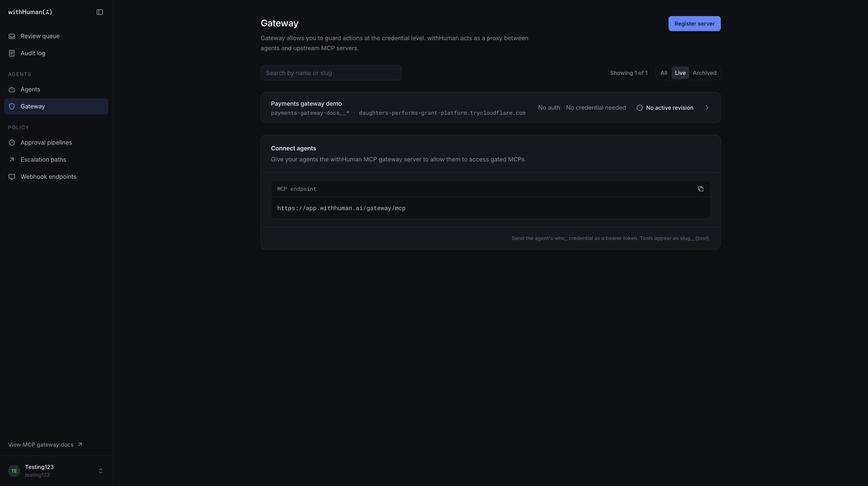The image size is (868, 486).
Task: Click the testing123 workspace slug
Action: (37, 475)
